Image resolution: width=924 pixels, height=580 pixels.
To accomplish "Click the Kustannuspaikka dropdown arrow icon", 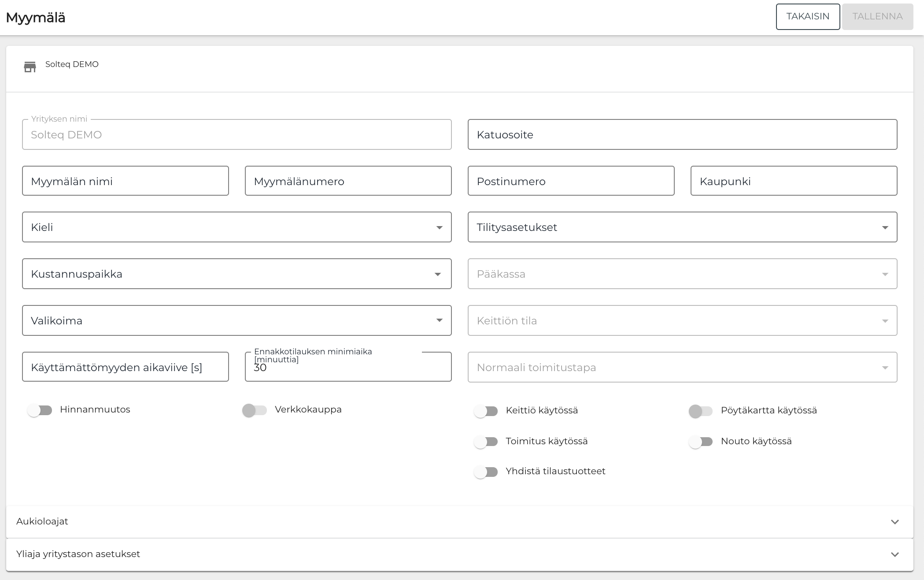I will tap(437, 274).
